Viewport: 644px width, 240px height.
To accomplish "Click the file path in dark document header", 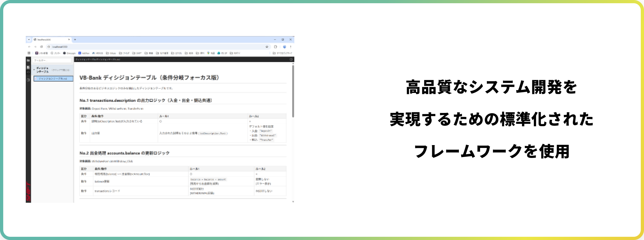I will pyautogui.click(x=98, y=60).
